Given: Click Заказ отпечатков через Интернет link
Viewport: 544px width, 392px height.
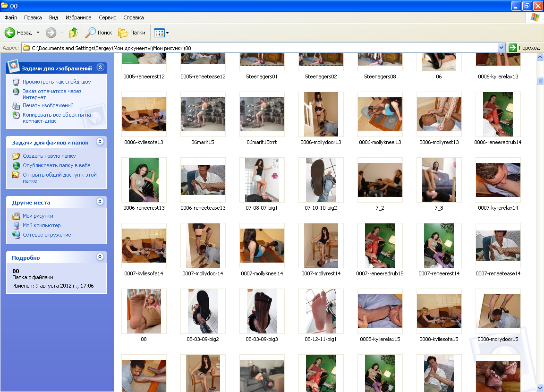Looking at the screenshot, I should [52, 94].
